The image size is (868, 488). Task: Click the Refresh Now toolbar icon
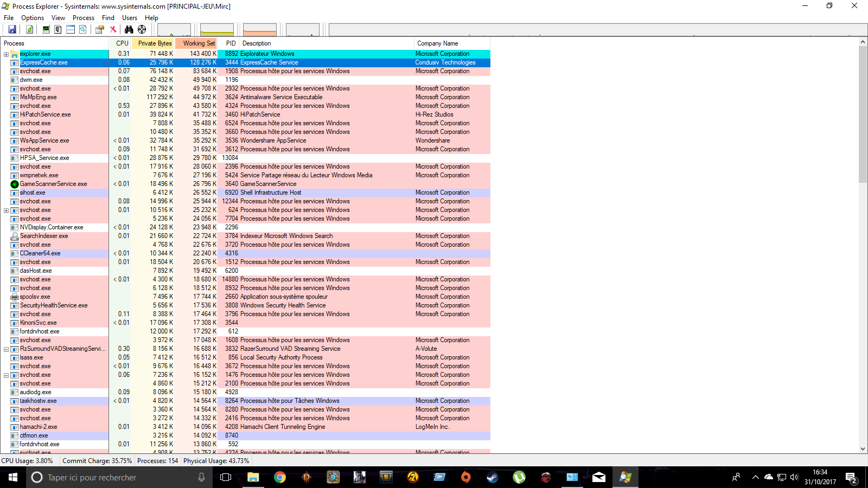coord(30,30)
